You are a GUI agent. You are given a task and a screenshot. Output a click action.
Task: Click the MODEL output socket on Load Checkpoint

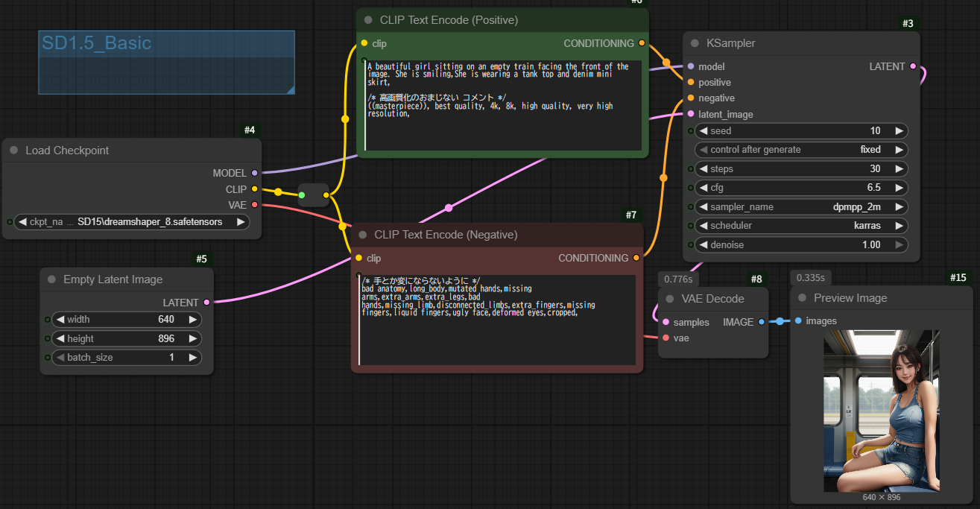pos(254,173)
